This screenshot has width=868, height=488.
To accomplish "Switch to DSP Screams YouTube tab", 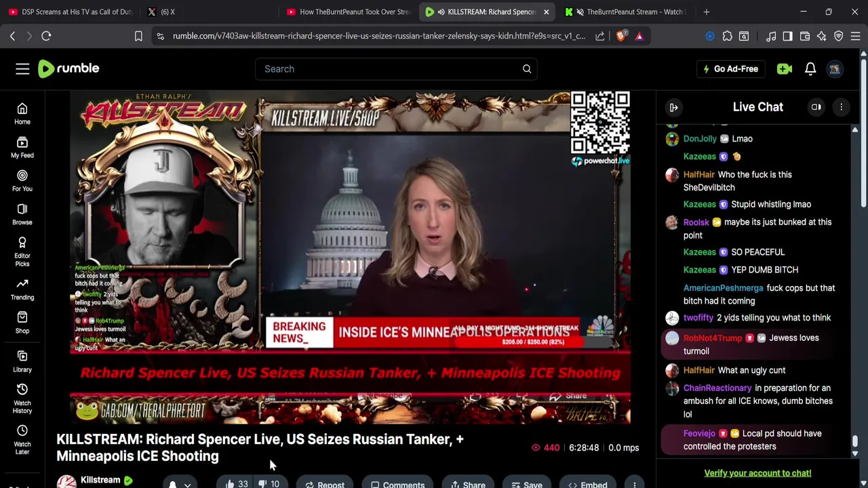I will click(x=70, y=12).
